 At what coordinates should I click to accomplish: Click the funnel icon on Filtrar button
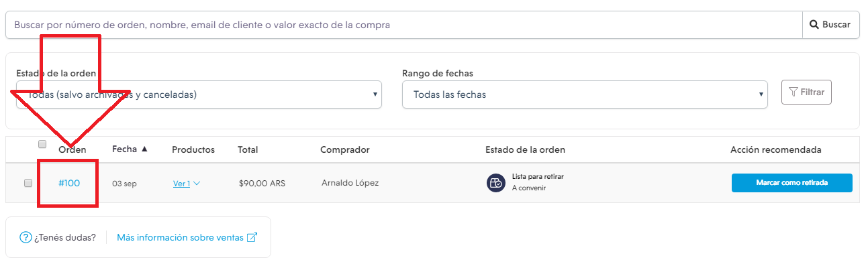[x=793, y=92]
